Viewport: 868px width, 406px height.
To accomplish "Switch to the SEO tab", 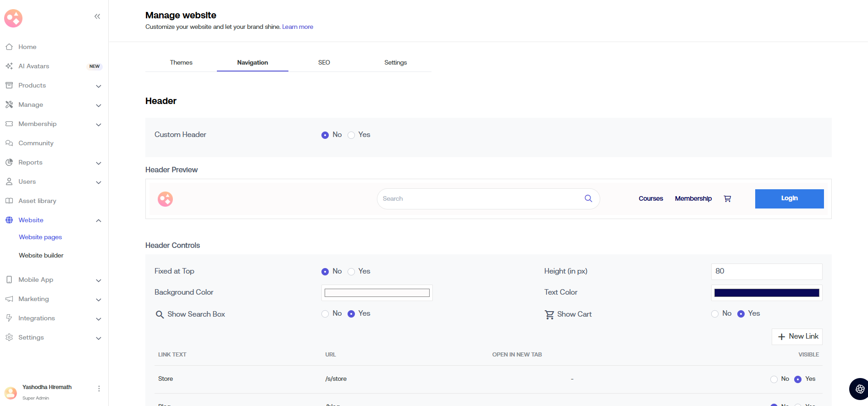I will pyautogui.click(x=324, y=62).
